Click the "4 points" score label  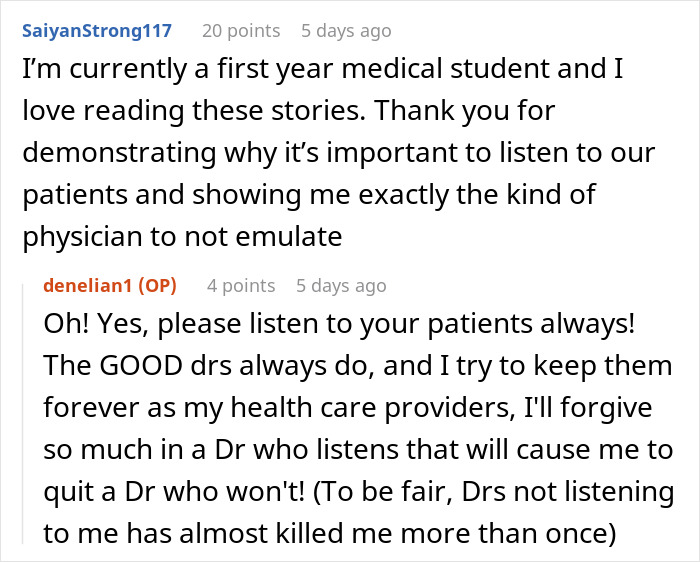point(241,286)
